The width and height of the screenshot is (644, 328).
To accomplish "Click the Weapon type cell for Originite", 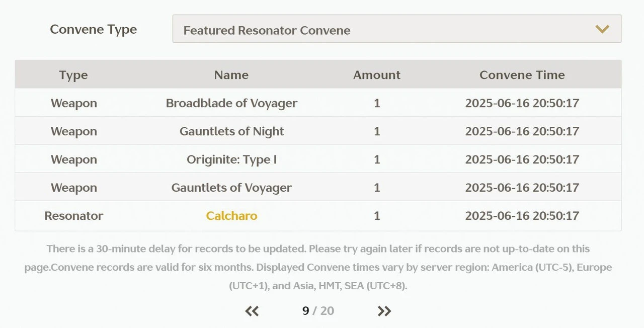I will point(73,159).
